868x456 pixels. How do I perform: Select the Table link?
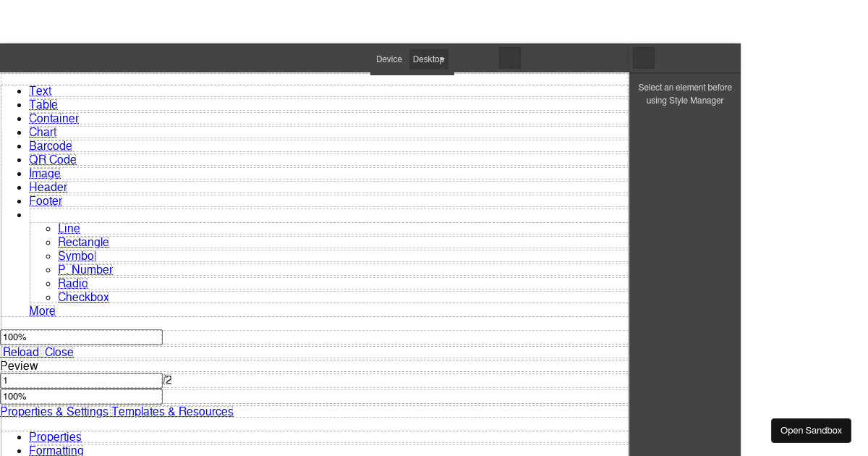[43, 105]
